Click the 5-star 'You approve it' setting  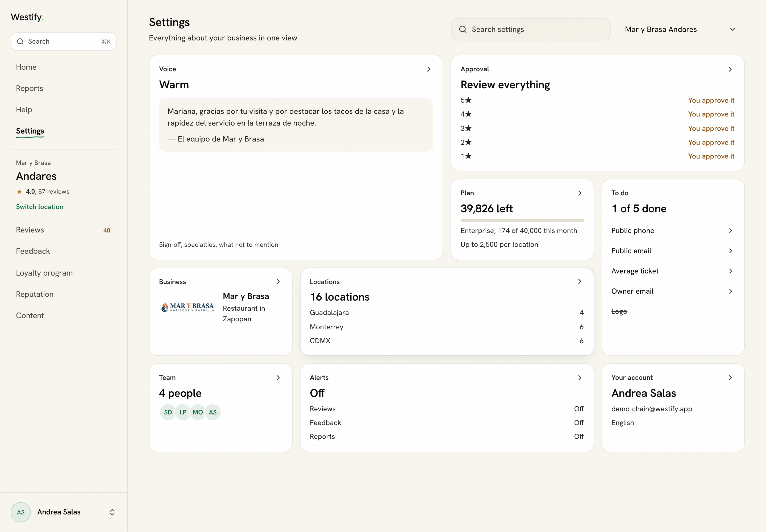pyautogui.click(x=711, y=100)
